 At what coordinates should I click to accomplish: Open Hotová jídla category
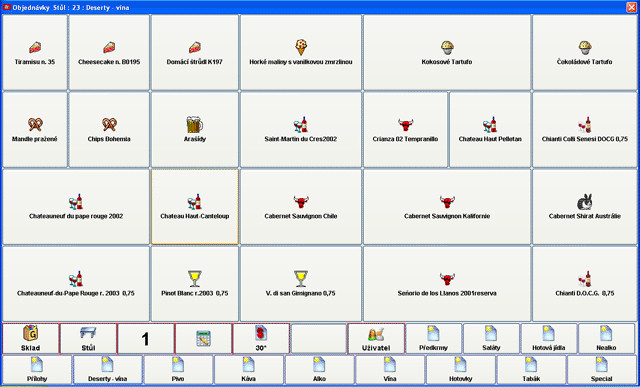coord(549,339)
